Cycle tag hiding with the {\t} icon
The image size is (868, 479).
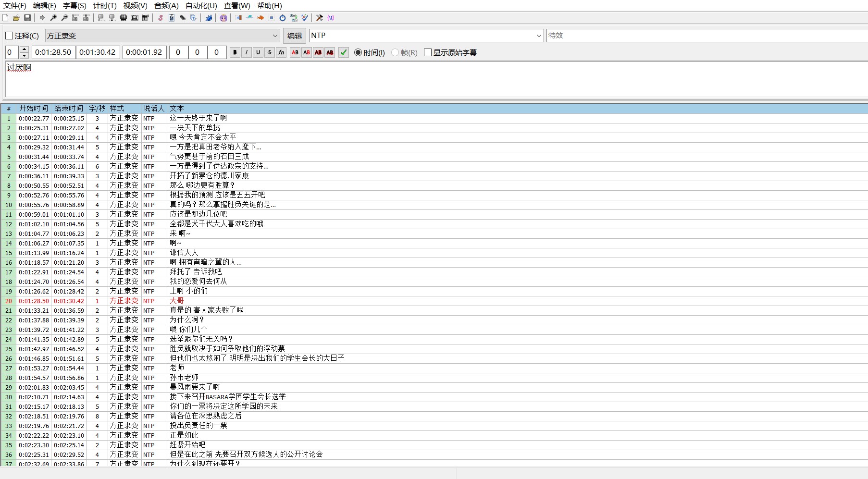[x=331, y=18]
